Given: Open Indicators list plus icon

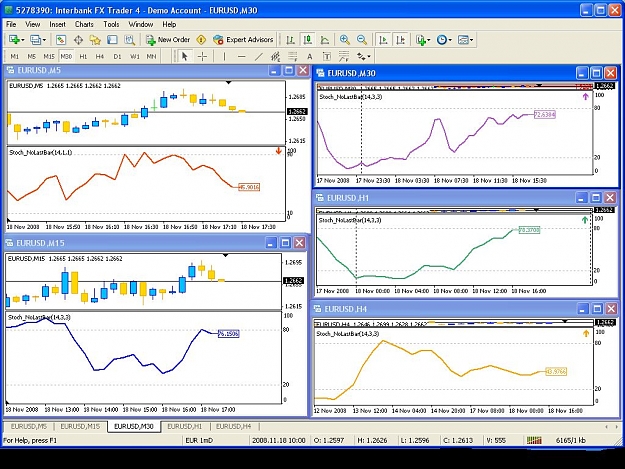Looking at the screenshot, I should tap(421, 39).
